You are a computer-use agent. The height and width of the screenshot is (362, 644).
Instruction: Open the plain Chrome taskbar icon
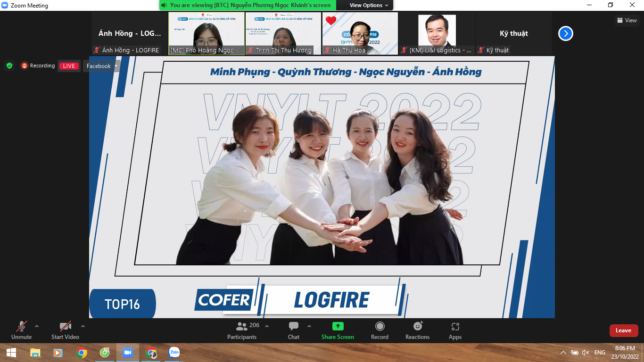[82, 353]
